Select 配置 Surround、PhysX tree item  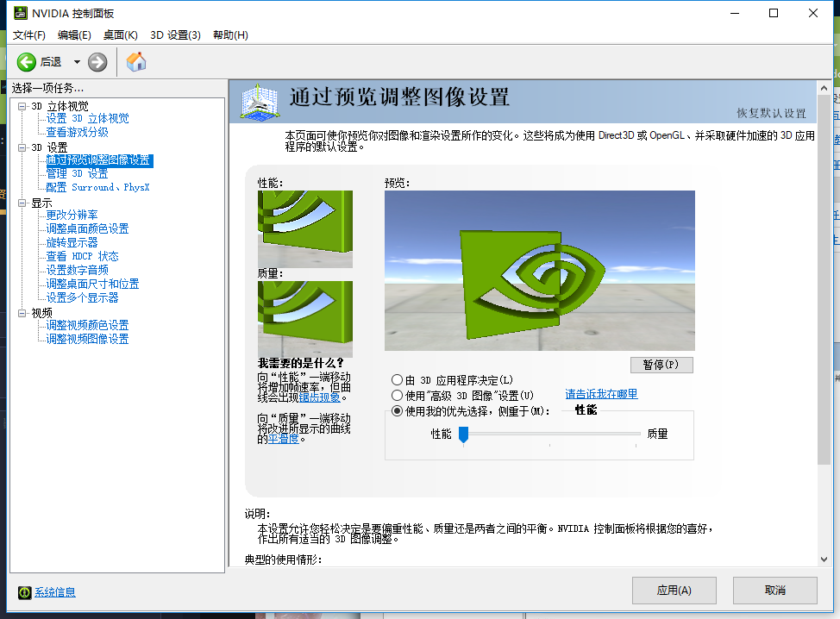coord(97,187)
